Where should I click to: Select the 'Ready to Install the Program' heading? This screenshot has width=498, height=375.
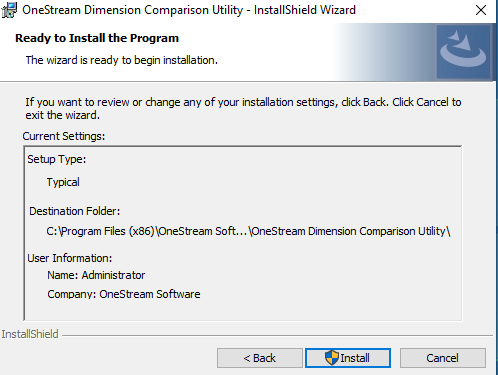click(x=97, y=38)
